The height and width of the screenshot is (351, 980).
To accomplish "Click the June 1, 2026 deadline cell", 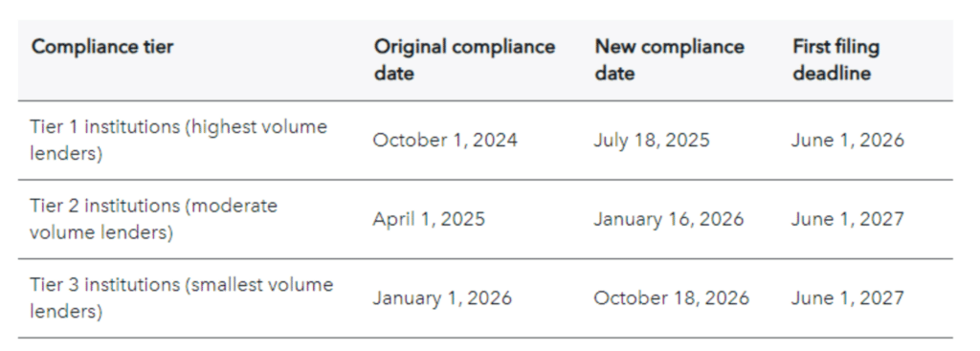I will (x=848, y=140).
